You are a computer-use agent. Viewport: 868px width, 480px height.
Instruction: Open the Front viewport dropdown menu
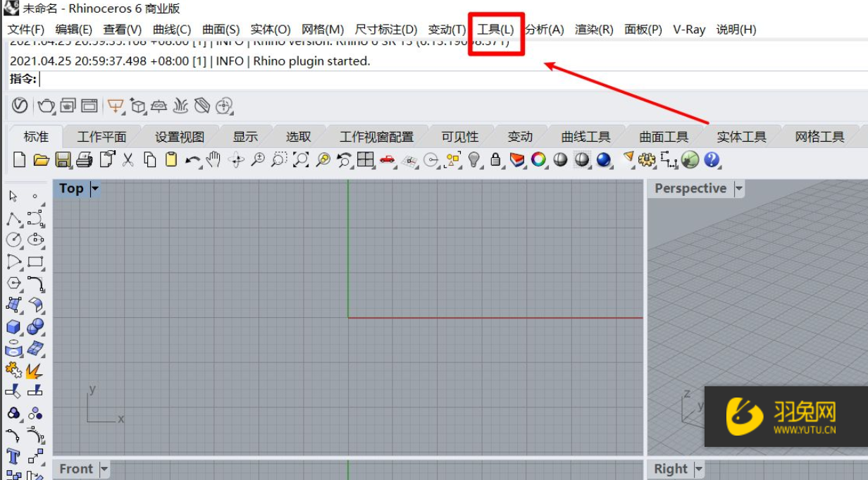point(104,469)
